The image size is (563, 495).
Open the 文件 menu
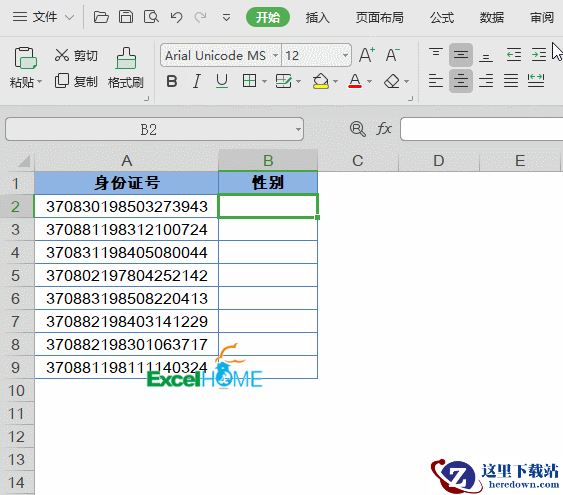click(x=44, y=17)
